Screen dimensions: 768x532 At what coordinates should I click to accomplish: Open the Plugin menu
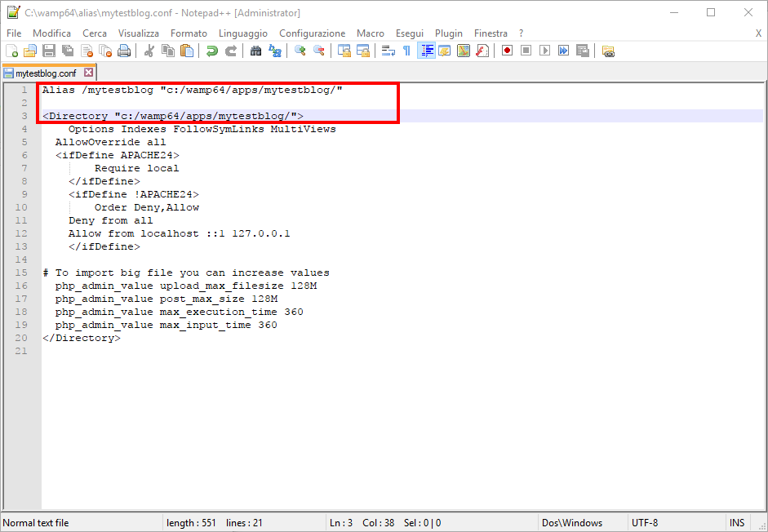coord(449,33)
